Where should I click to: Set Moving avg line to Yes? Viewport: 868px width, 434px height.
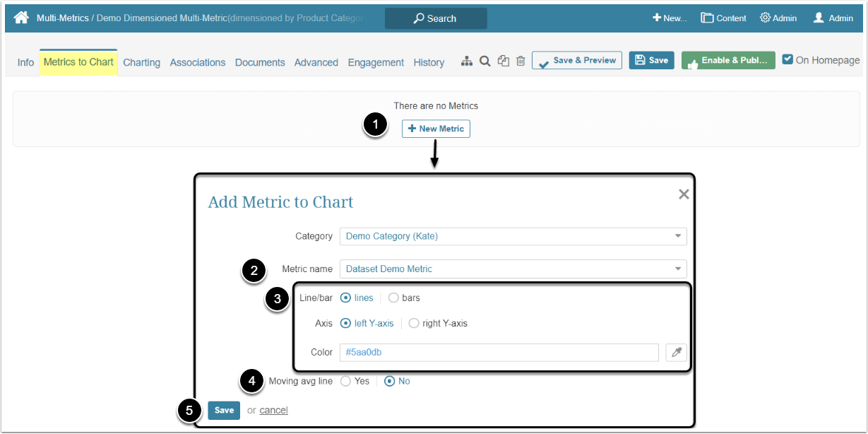[345, 381]
